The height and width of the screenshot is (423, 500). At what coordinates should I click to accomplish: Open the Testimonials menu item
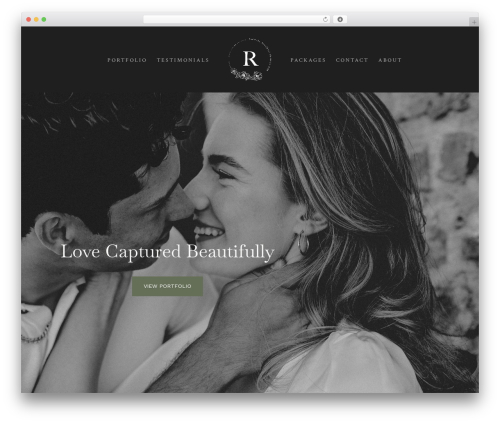[x=183, y=60]
